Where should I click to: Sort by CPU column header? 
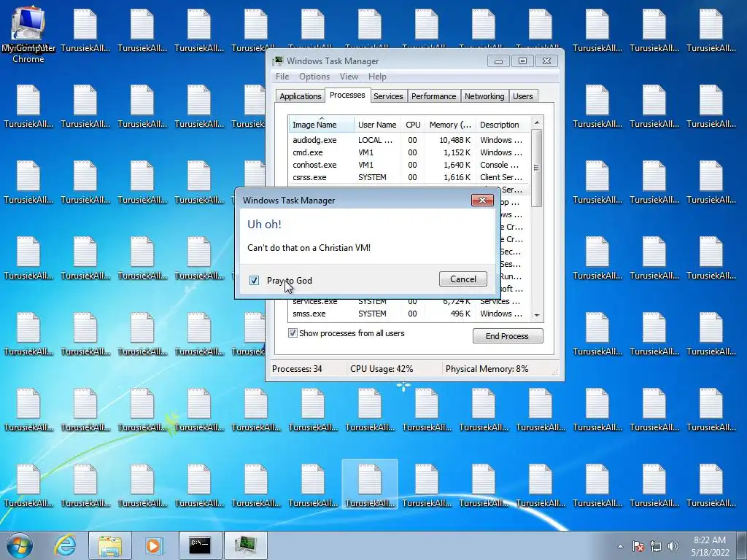pyautogui.click(x=413, y=124)
